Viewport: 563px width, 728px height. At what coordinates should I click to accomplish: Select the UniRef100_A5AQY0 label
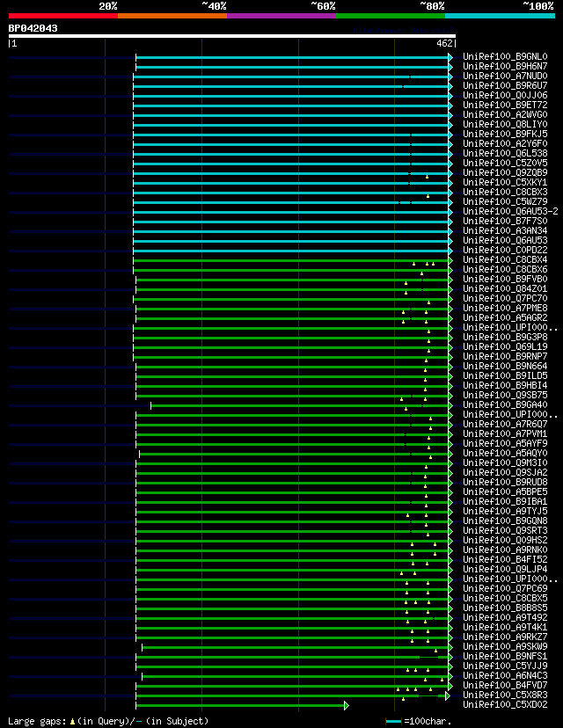point(505,453)
